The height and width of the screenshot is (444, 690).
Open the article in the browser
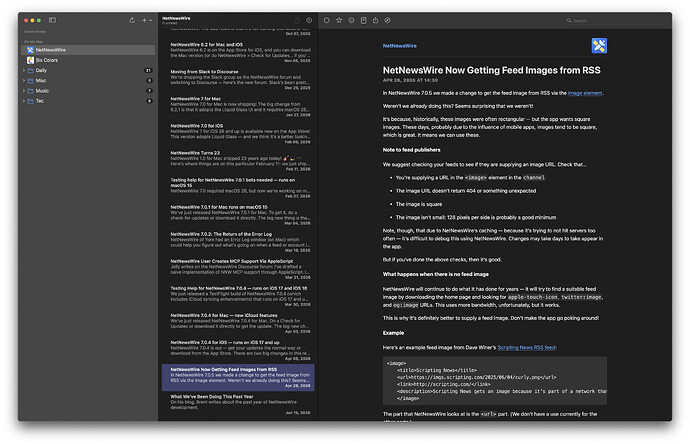[x=387, y=20]
